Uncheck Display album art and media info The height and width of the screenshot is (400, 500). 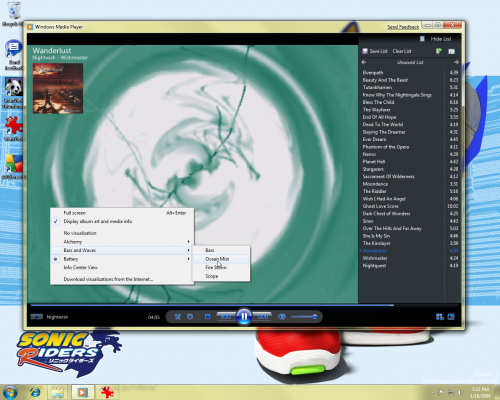point(122,221)
